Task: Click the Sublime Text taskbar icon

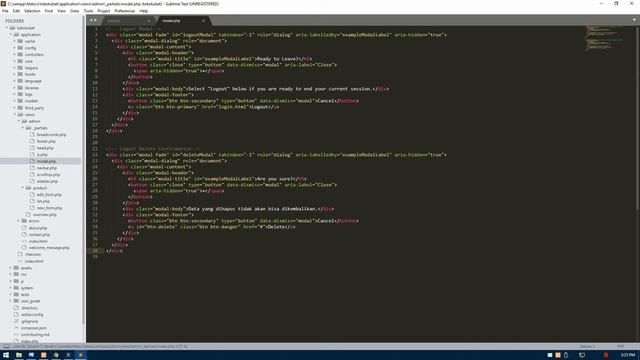Action: pyautogui.click(x=81, y=355)
